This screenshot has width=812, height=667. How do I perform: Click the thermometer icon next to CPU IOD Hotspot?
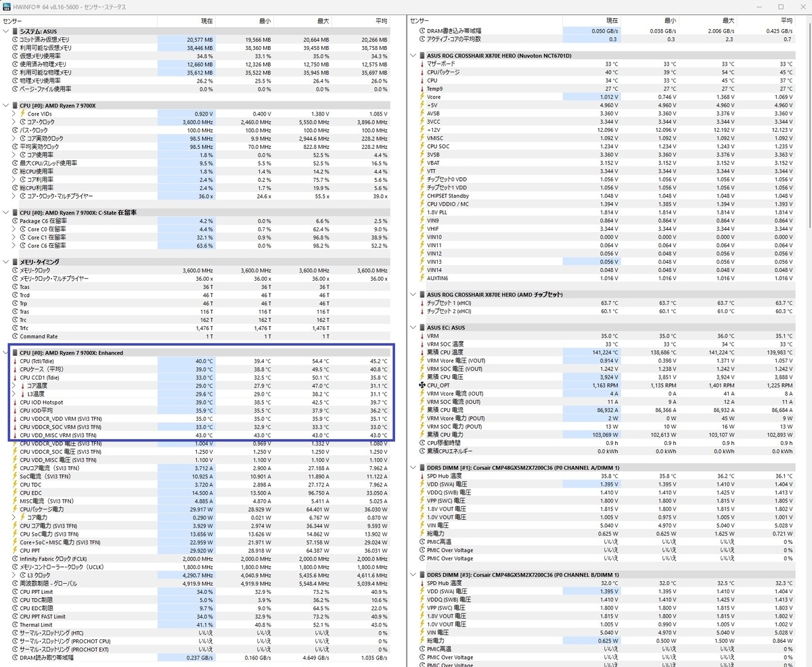(14, 402)
